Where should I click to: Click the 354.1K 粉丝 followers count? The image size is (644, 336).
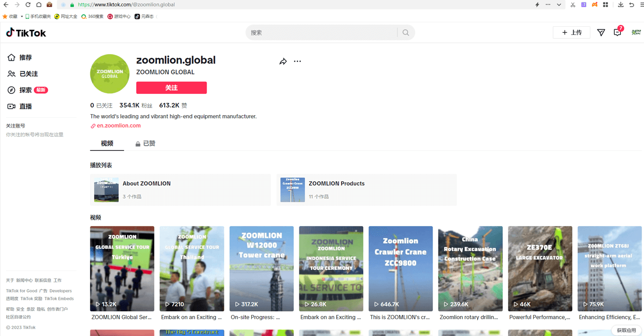pos(136,106)
